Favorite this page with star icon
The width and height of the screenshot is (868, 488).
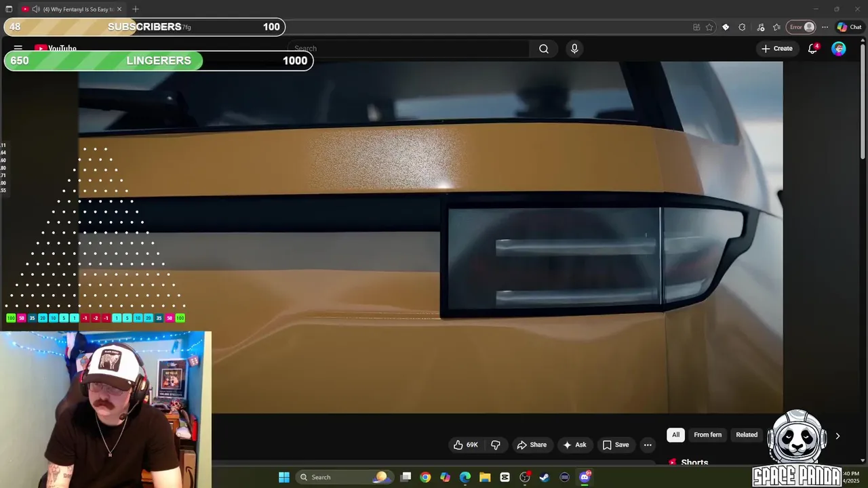pos(709,27)
